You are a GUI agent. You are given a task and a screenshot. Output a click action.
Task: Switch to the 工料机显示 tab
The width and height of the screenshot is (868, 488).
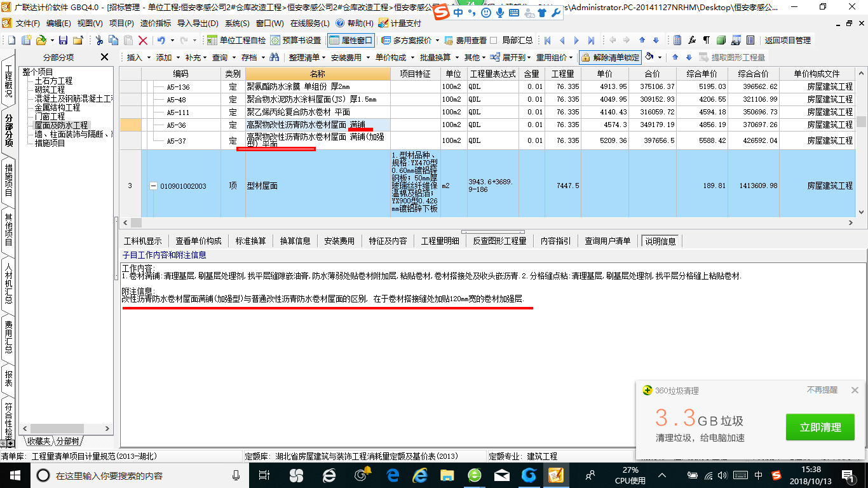pos(142,241)
